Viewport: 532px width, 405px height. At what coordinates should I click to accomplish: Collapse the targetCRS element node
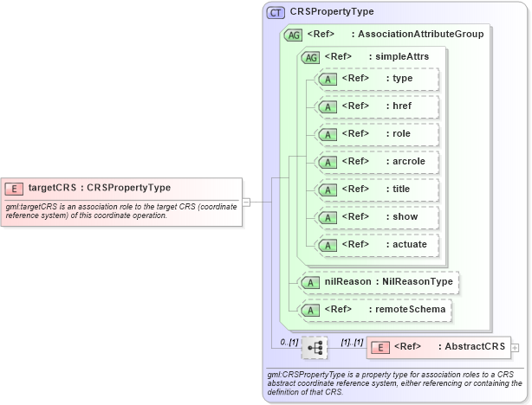(x=247, y=202)
